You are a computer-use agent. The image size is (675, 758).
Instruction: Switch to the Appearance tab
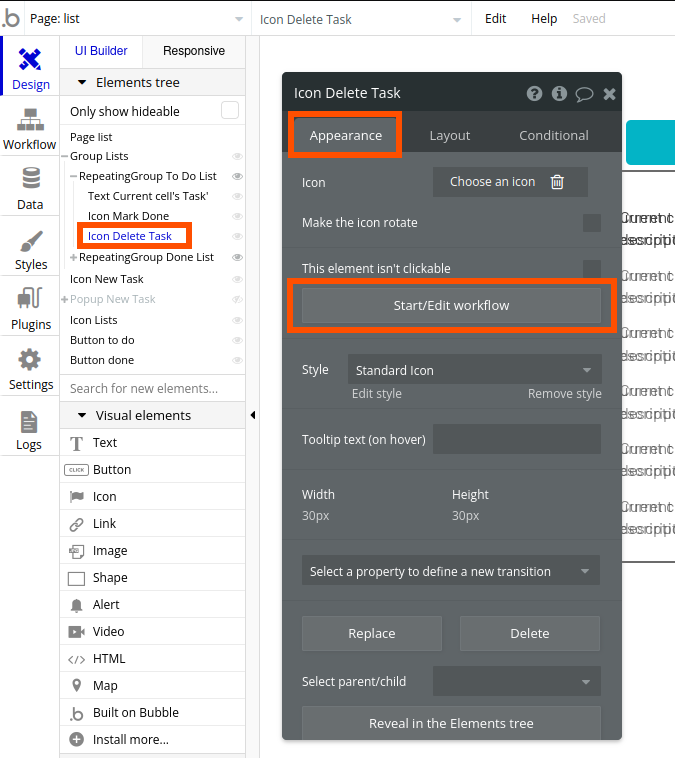pos(346,135)
